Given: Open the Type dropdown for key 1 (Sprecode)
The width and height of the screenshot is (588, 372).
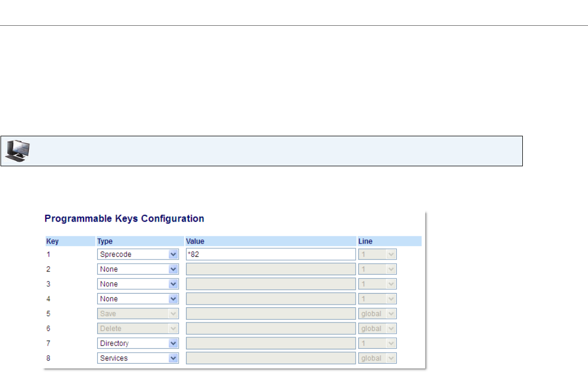Looking at the screenshot, I should pos(138,254).
